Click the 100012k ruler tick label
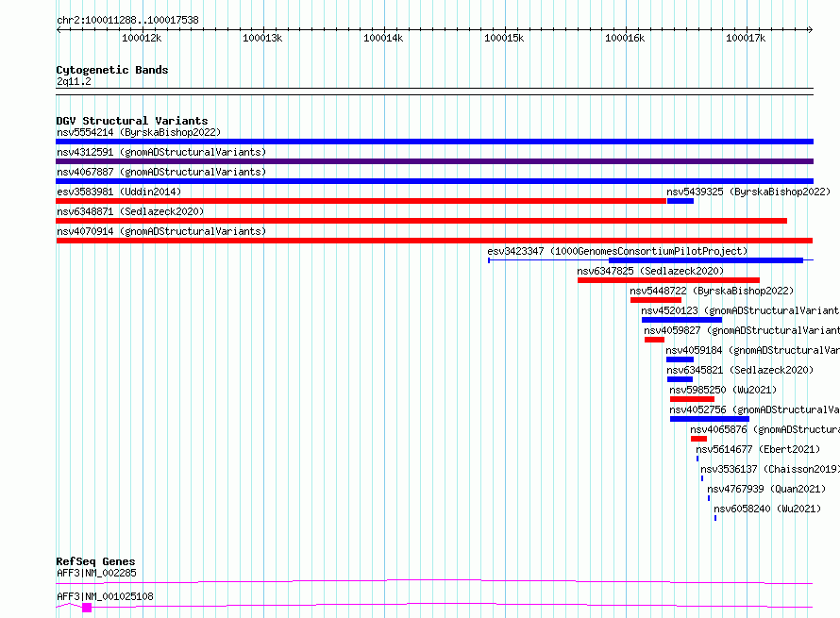Image resolution: width=840 pixels, height=618 pixels. point(142,38)
